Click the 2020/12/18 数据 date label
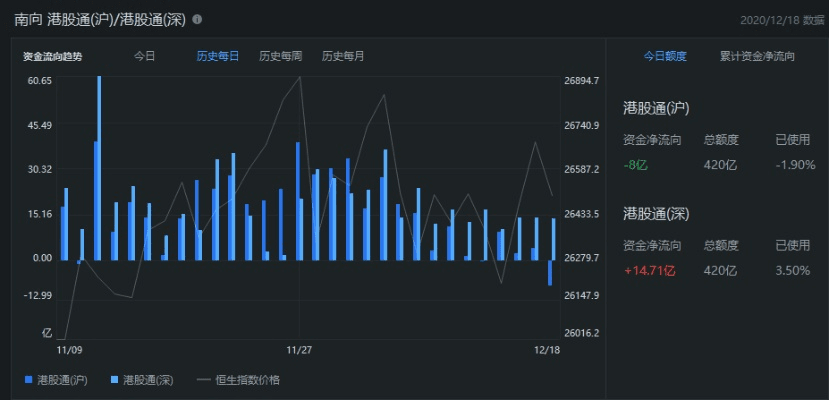Viewport: 829px width, 400px height. 779,20
